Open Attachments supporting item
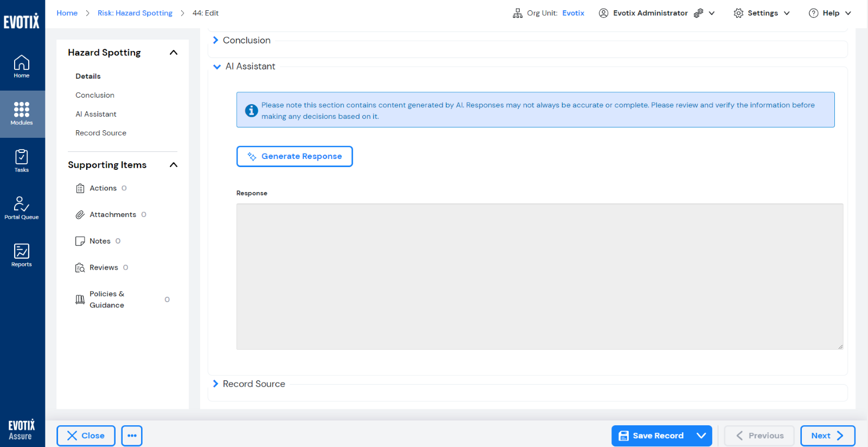The height and width of the screenshot is (447, 868). pyautogui.click(x=113, y=215)
